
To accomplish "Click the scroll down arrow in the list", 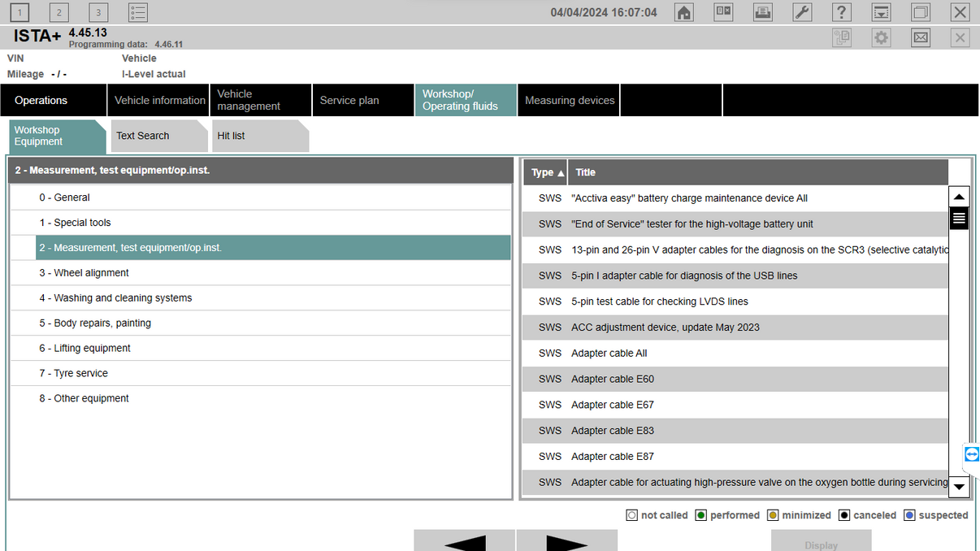I will coord(959,487).
